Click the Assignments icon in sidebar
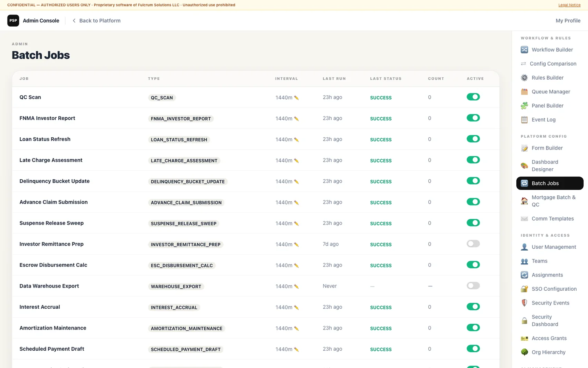This screenshot has height=368, width=588. 524,275
